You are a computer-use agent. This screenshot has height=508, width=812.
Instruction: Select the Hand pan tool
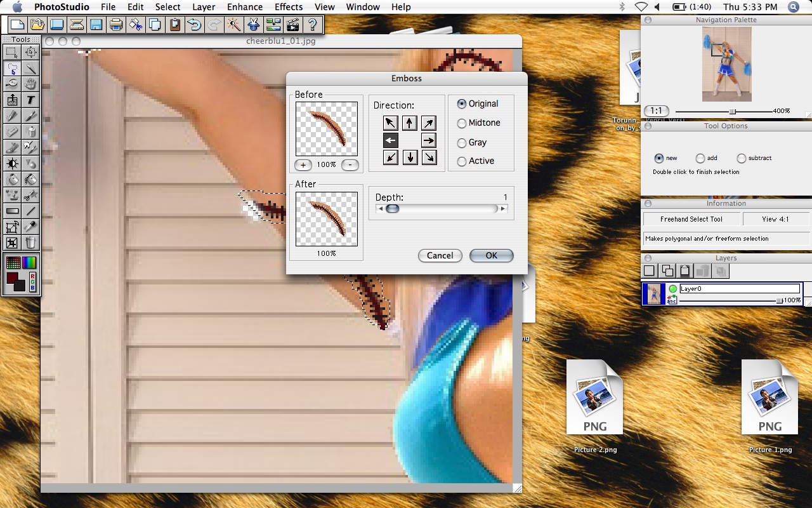point(30,84)
